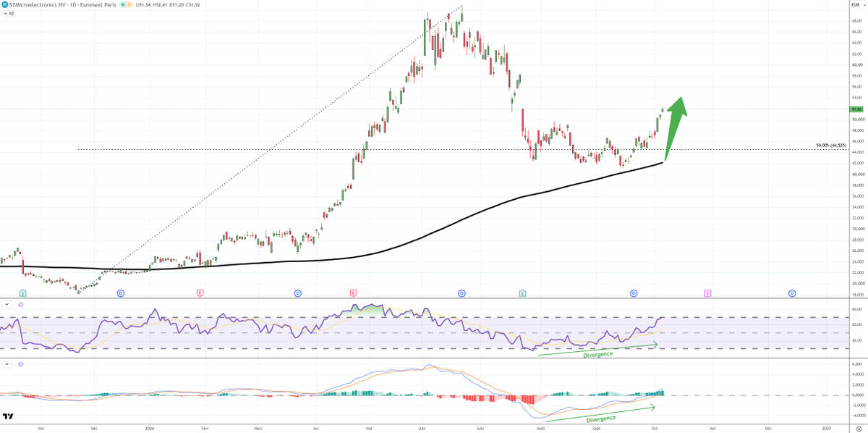868x433 pixels.
Task: Click the green E earnings marker near Nov 2025
Action: (x=23, y=293)
